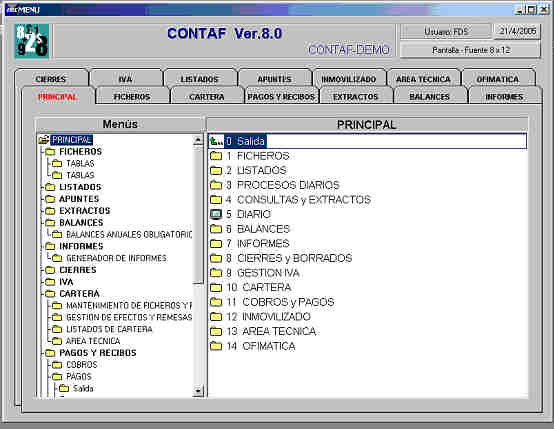Switch to the OFIMATICA tab
The width and height of the screenshot is (554, 429).
click(498, 78)
